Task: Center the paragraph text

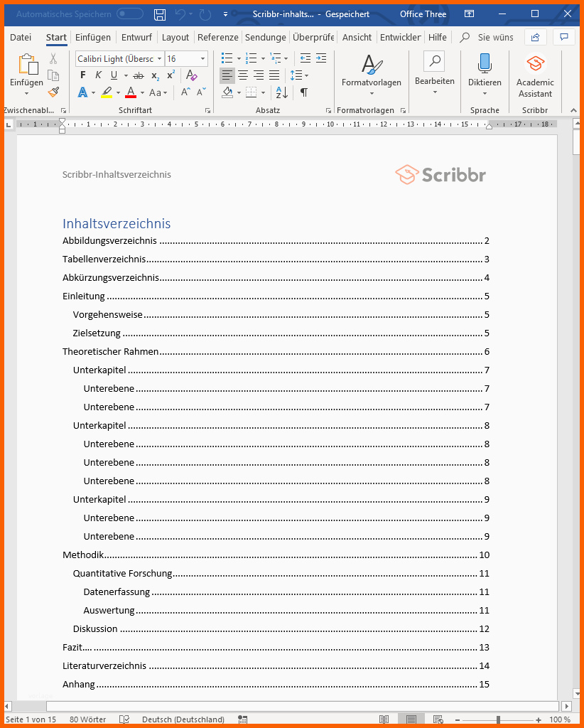Action: click(x=243, y=75)
